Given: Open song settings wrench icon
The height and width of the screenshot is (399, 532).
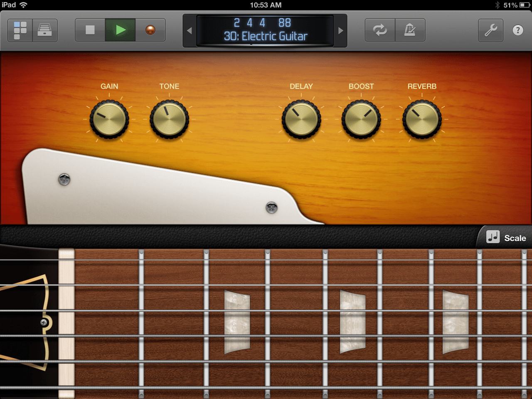Looking at the screenshot, I should (x=490, y=30).
